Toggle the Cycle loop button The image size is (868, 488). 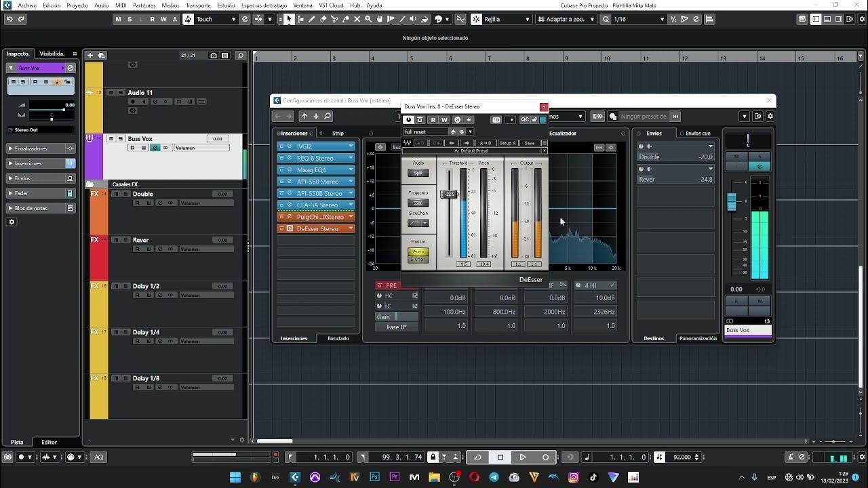[478, 457]
